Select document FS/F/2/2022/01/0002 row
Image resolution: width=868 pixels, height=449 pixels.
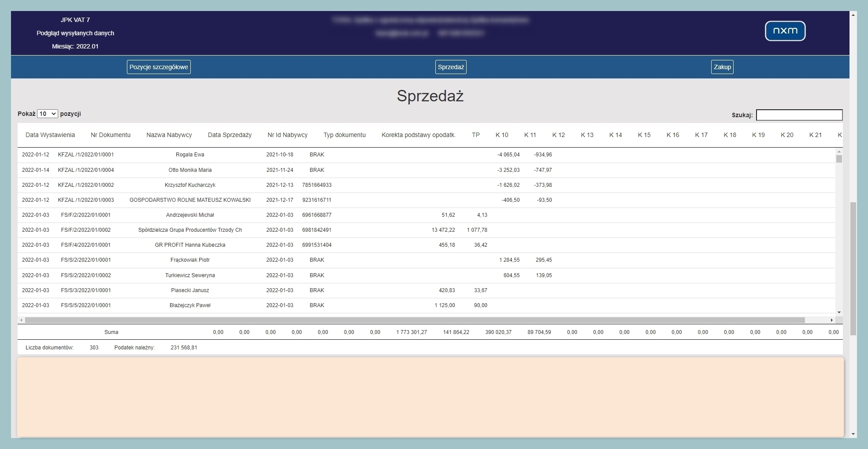[x=86, y=230]
